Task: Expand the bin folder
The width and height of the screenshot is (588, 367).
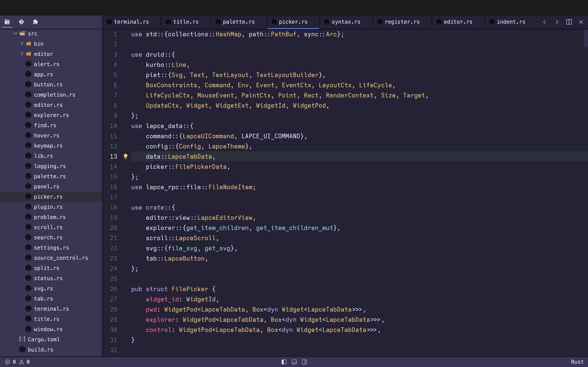Action: (x=22, y=44)
